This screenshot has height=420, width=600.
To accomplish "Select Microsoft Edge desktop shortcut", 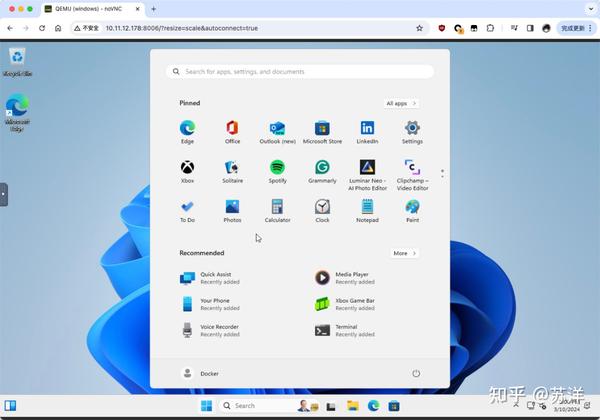I will point(17,112).
